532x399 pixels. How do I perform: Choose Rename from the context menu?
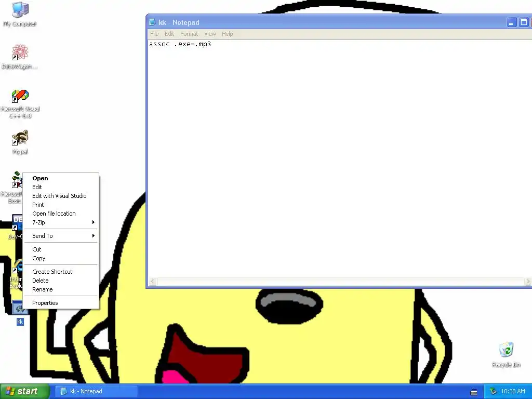(x=61, y=289)
